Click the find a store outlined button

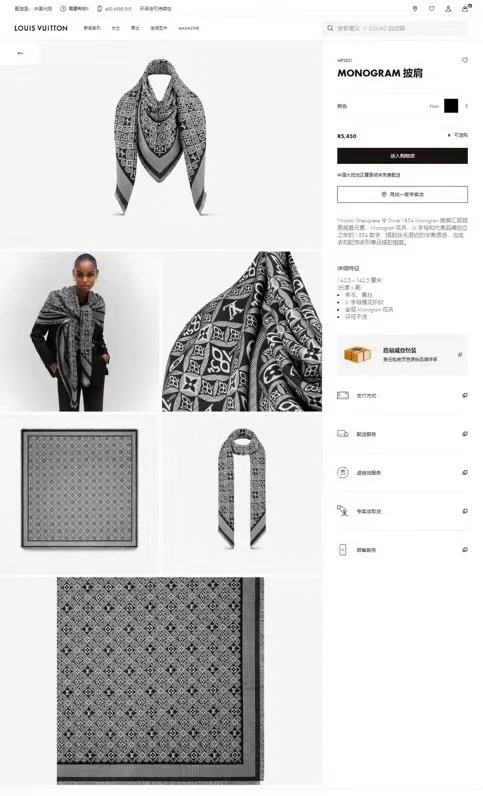pyautogui.click(x=402, y=194)
